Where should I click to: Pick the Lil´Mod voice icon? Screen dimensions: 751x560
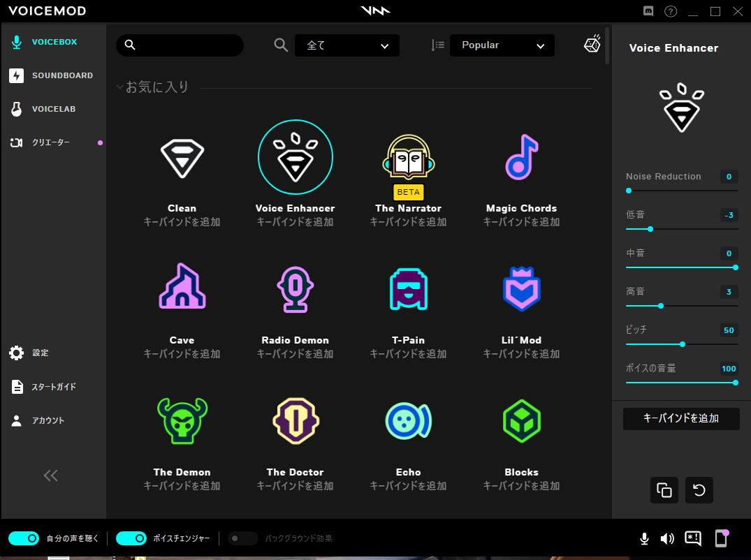pos(522,288)
